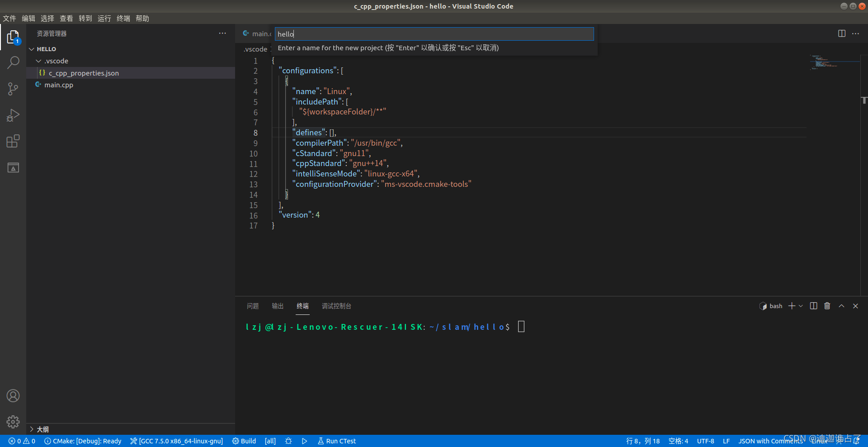868x447 pixels.
Task: Open the Explorer view in activity bar
Action: tap(13, 37)
